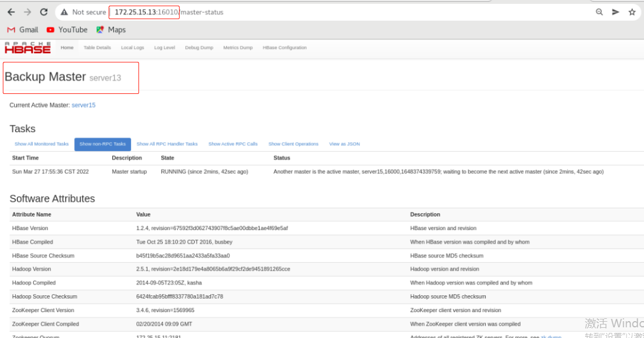Screen dimensions: 644x338
Task: Click the Software Attributes heading
Action: click(x=52, y=199)
